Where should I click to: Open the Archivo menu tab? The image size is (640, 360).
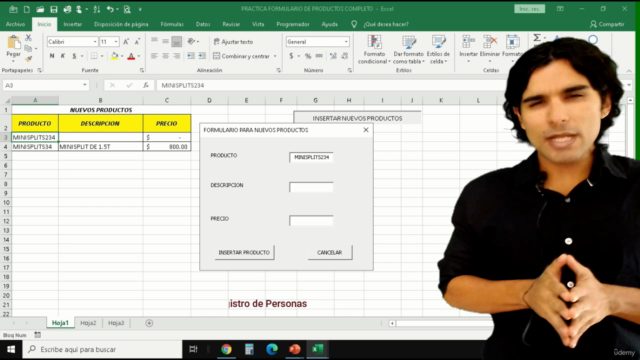pyautogui.click(x=16, y=24)
